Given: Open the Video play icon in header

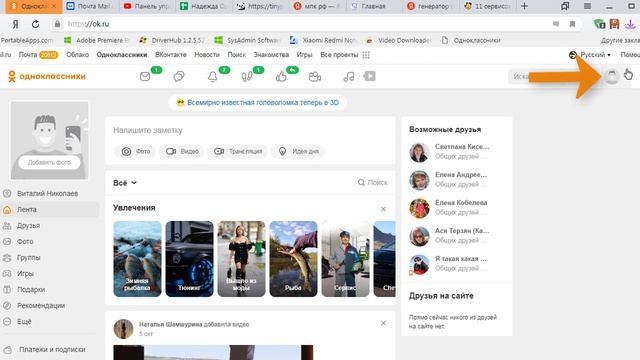Looking at the screenshot, I should tap(370, 76).
